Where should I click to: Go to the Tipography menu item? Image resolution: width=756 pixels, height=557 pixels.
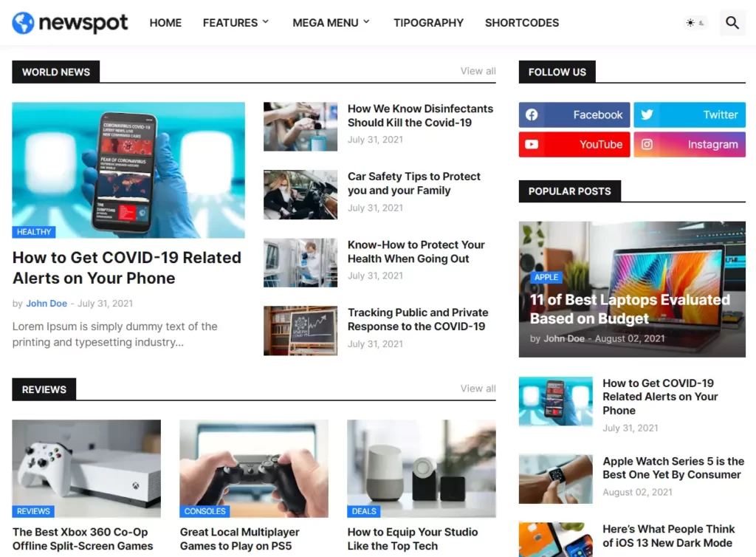[x=428, y=23]
